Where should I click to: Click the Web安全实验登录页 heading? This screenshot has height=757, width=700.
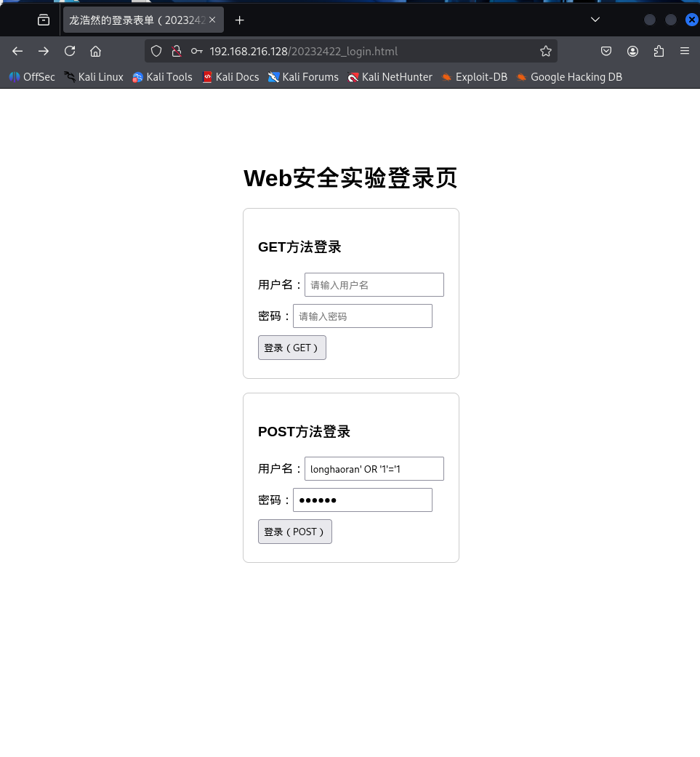click(x=350, y=178)
